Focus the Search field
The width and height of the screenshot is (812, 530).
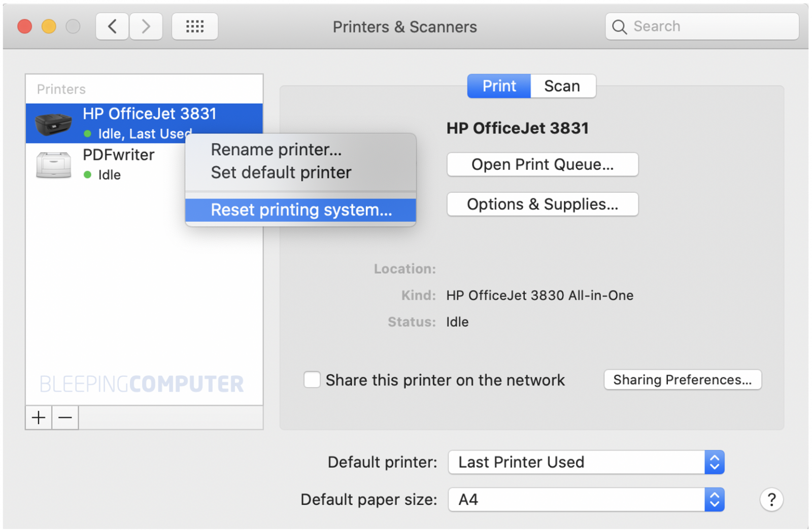click(702, 26)
